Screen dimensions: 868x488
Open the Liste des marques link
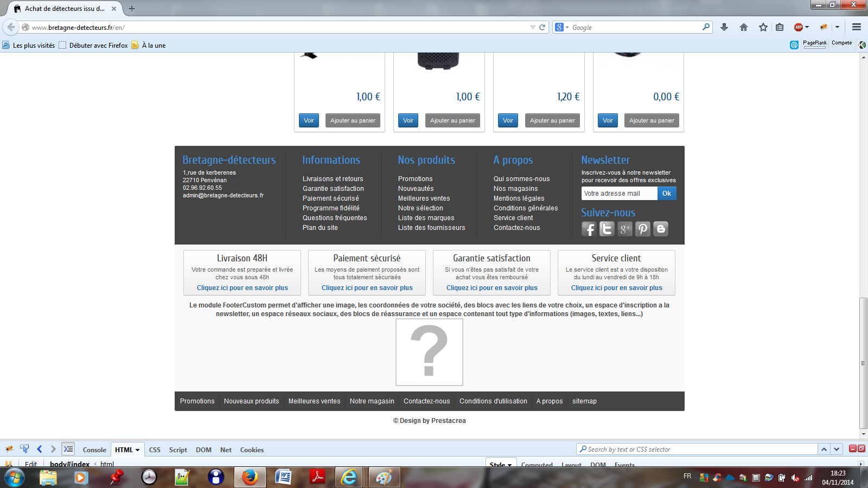pos(426,218)
